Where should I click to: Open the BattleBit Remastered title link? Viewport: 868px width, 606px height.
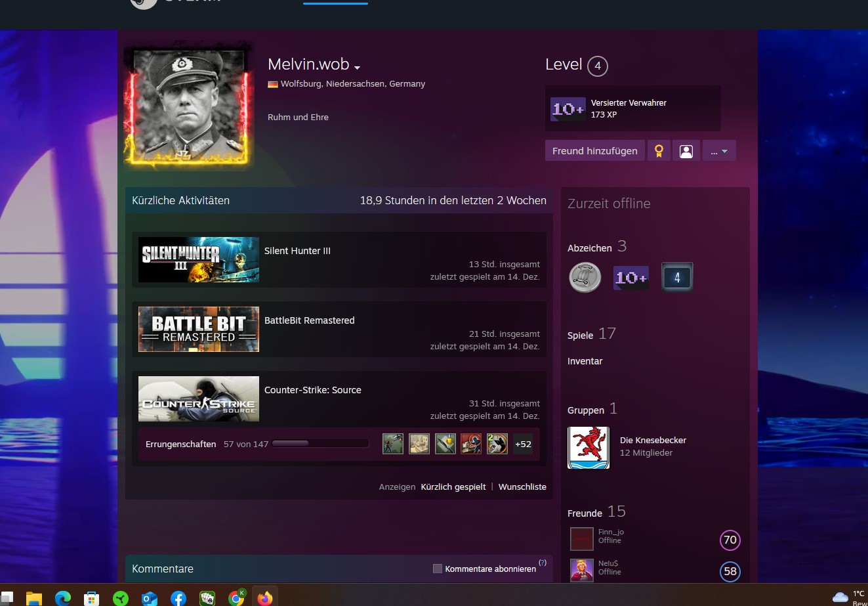[309, 320]
